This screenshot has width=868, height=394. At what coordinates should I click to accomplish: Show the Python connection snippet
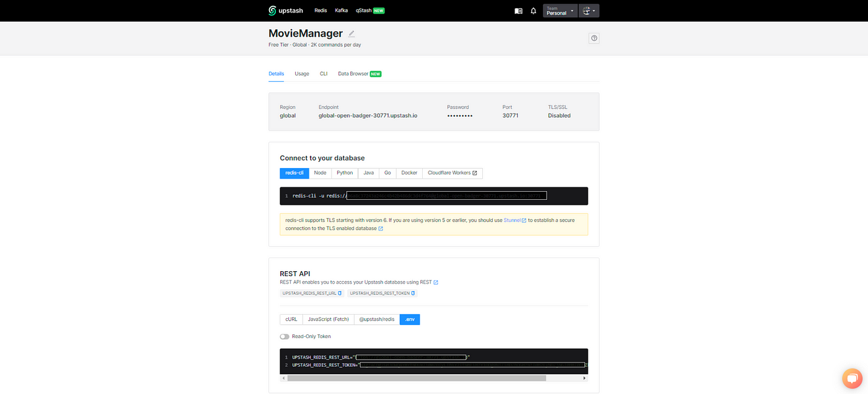point(345,173)
